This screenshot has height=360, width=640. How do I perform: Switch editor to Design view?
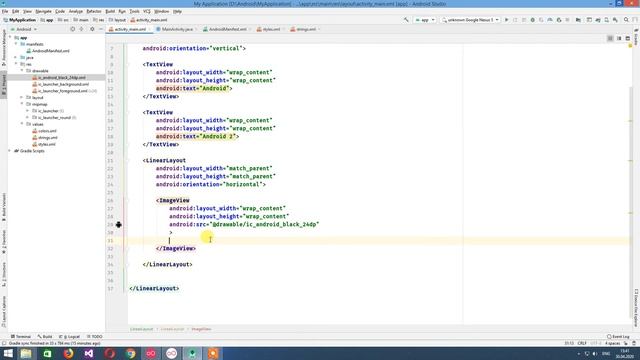pyautogui.click(x=628, y=38)
